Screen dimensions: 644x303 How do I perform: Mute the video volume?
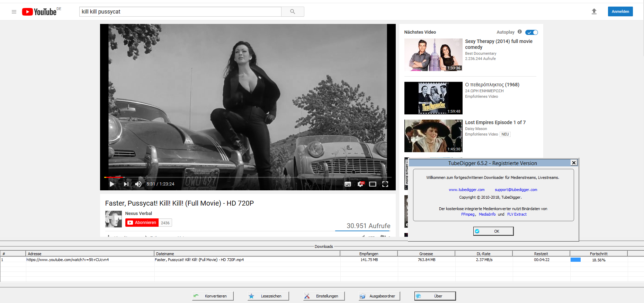[x=138, y=184]
